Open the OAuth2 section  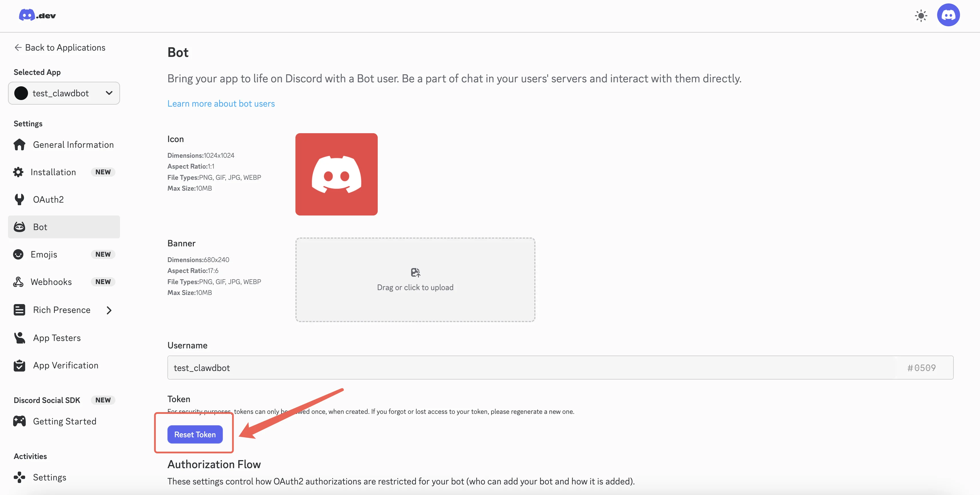pos(64,199)
